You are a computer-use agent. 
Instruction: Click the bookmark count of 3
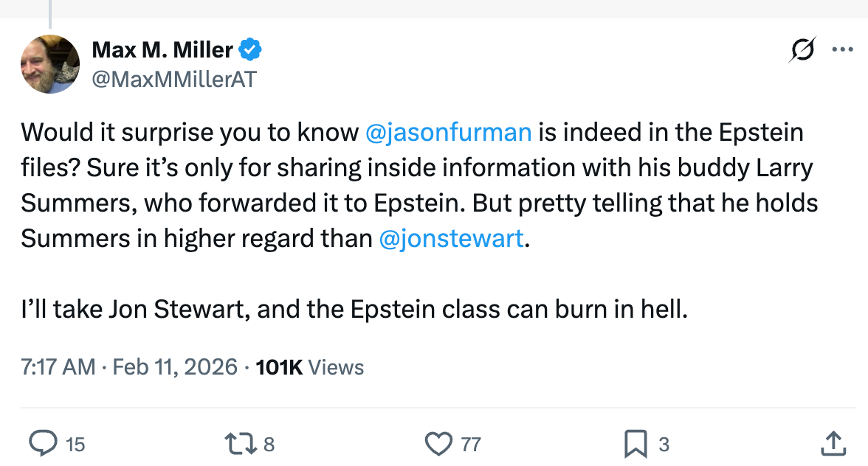[x=664, y=444]
